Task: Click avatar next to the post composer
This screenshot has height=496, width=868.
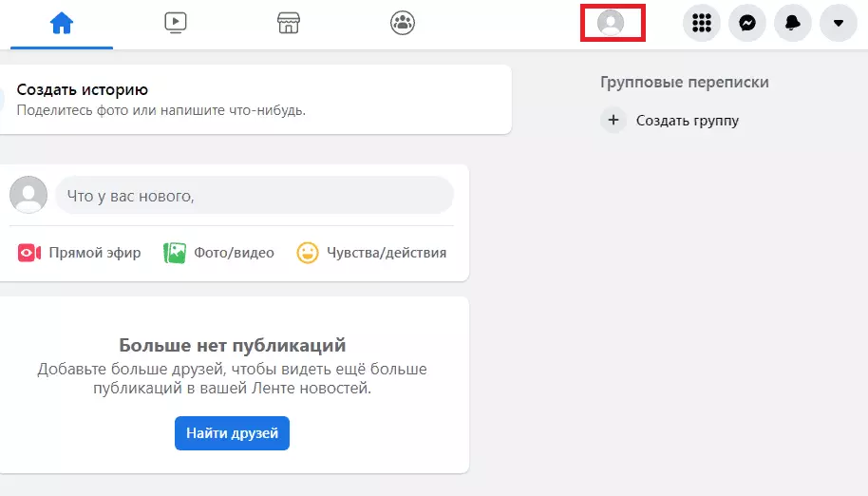Action: coord(28,195)
